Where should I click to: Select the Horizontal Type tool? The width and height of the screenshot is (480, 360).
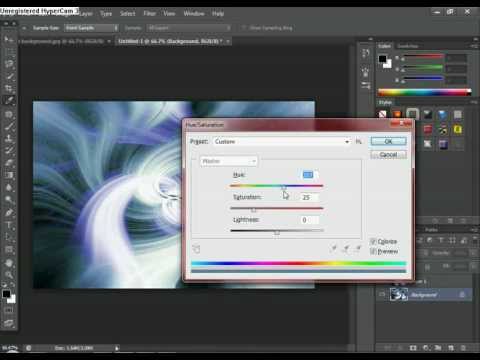click(x=9, y=225)
